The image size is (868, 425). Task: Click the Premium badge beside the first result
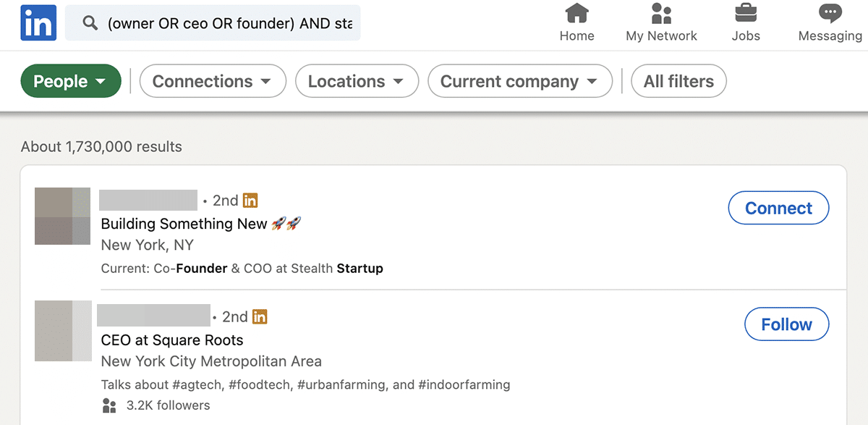(x=250, y=201)
